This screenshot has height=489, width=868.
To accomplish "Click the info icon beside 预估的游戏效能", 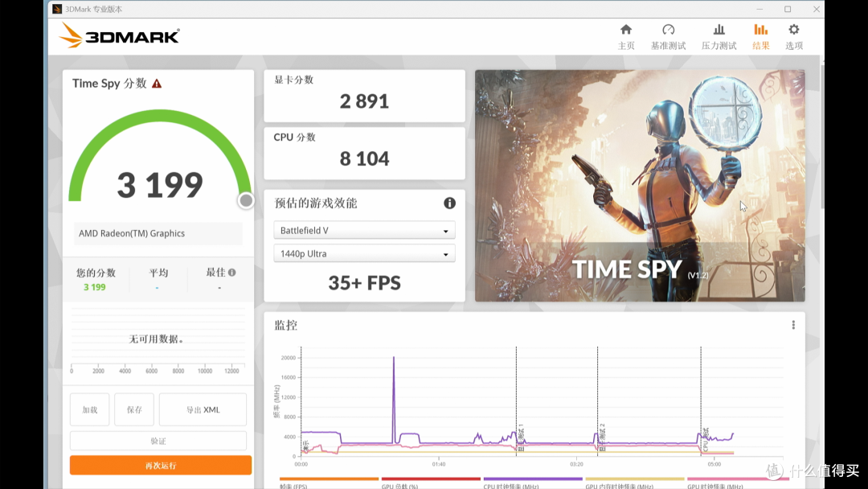I will 449,203.
